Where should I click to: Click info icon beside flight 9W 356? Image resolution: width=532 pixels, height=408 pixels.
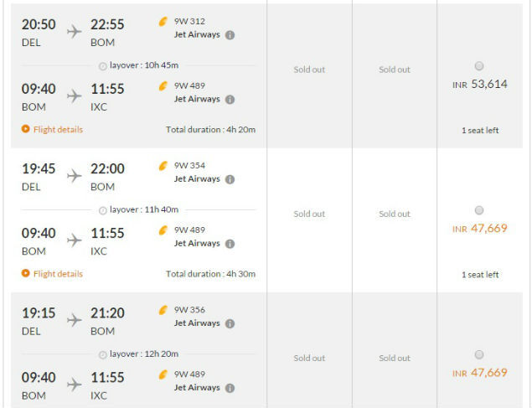pyautogui.click(x=230, y=324)
